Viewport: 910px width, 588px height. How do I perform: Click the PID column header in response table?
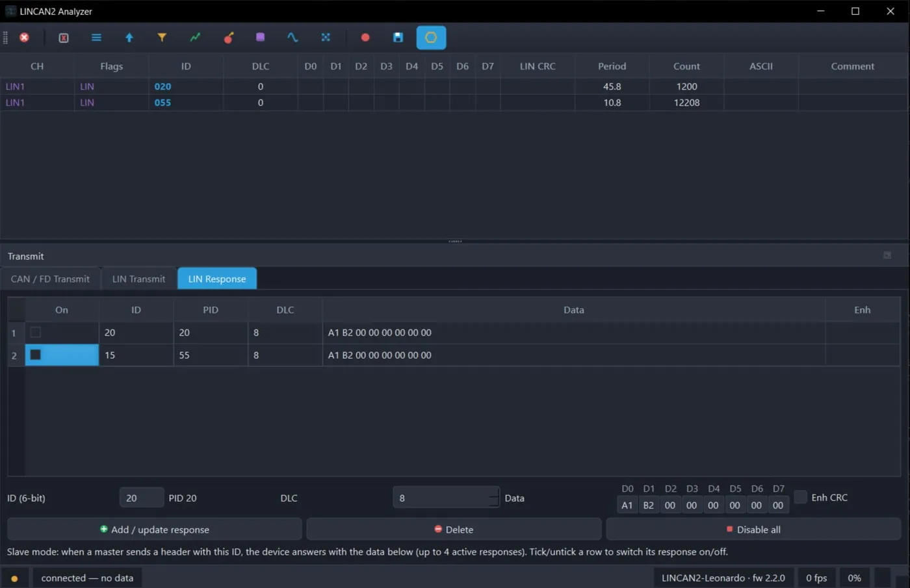point(211,310)
